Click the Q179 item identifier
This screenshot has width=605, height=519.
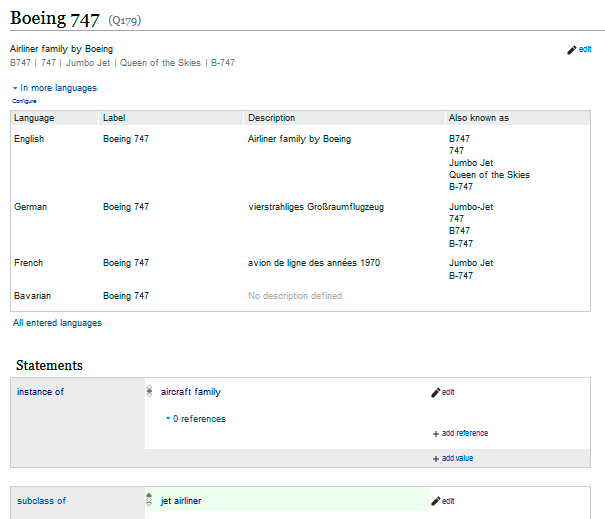click(x=125, y=20)
